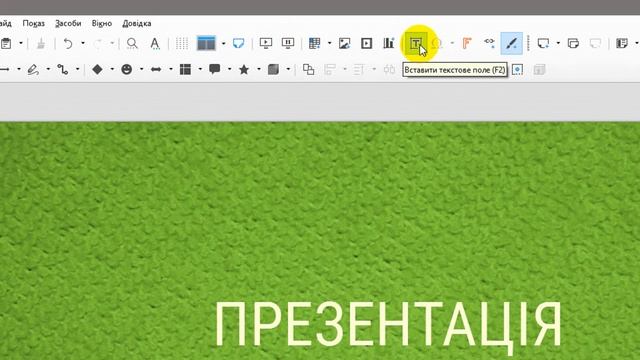The width and height of the screenshot is (640, 360).
Task: Expand the Basic Shapes dropdown arrow
Action: [112, 70]
